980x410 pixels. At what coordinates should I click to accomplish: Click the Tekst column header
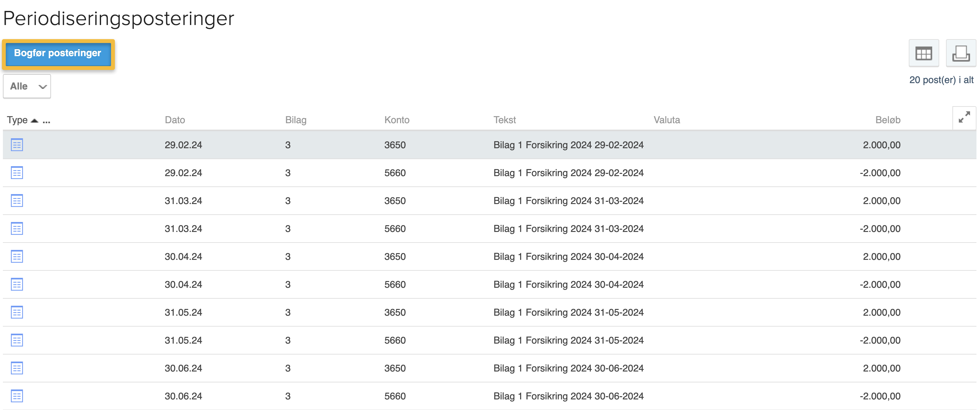[504, 120]
